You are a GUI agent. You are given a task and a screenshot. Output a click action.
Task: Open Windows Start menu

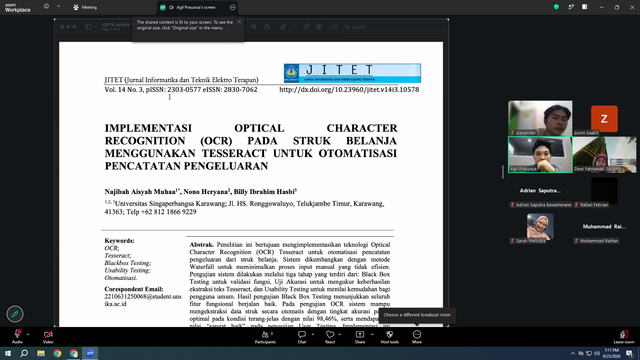point(8,353)
